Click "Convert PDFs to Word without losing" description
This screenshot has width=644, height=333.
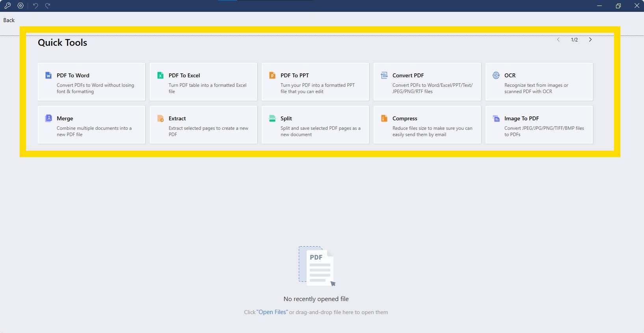click(x=95, y=85)
